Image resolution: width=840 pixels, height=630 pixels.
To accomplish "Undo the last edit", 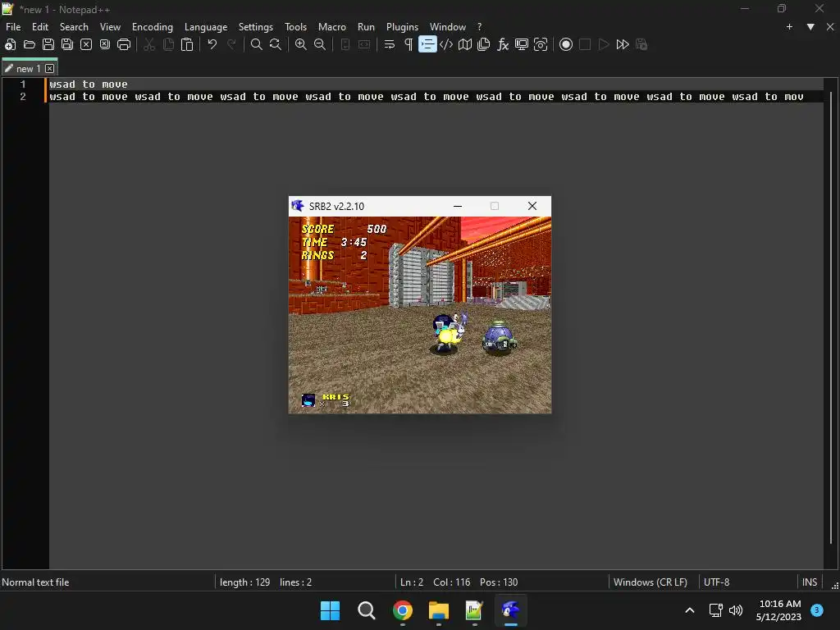I will click(212, 44).
